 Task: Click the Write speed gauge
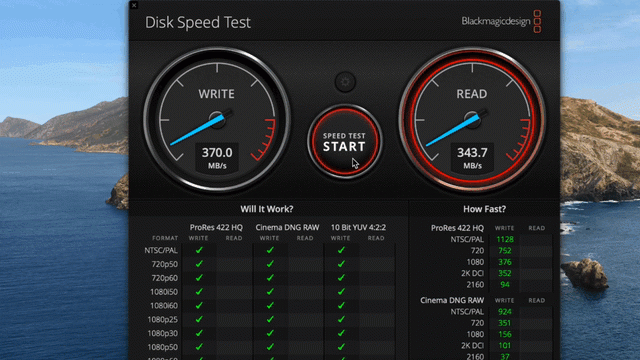(x=217, y=120)
